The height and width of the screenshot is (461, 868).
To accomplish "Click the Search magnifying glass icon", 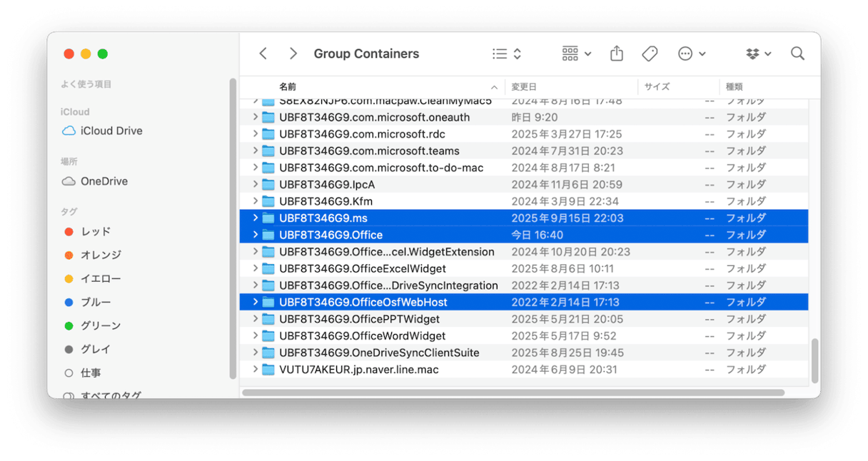I will [797, 53].
